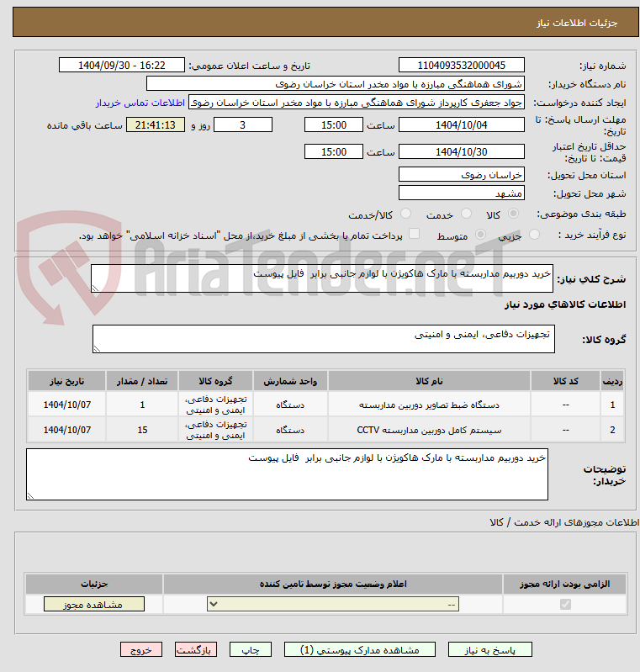This screenshot has height=672, width=640.
Task: Click the announcement date field 1404/09/30 - 16:22
Action: [122, 65]
